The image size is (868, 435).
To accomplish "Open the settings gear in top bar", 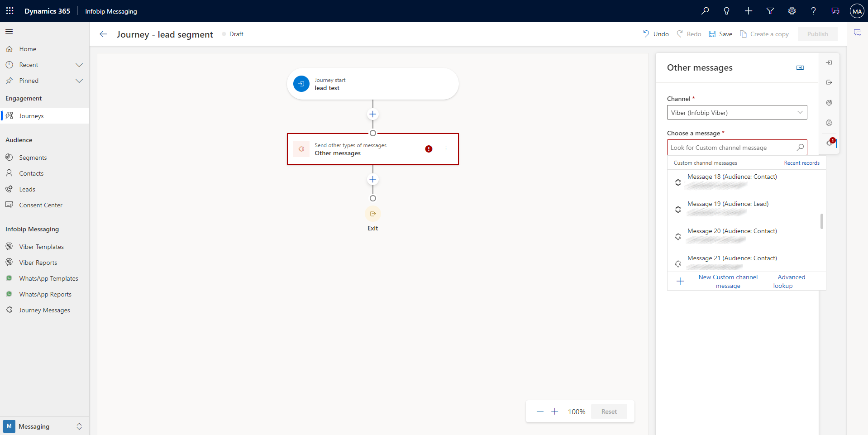I will pos(792,11).
